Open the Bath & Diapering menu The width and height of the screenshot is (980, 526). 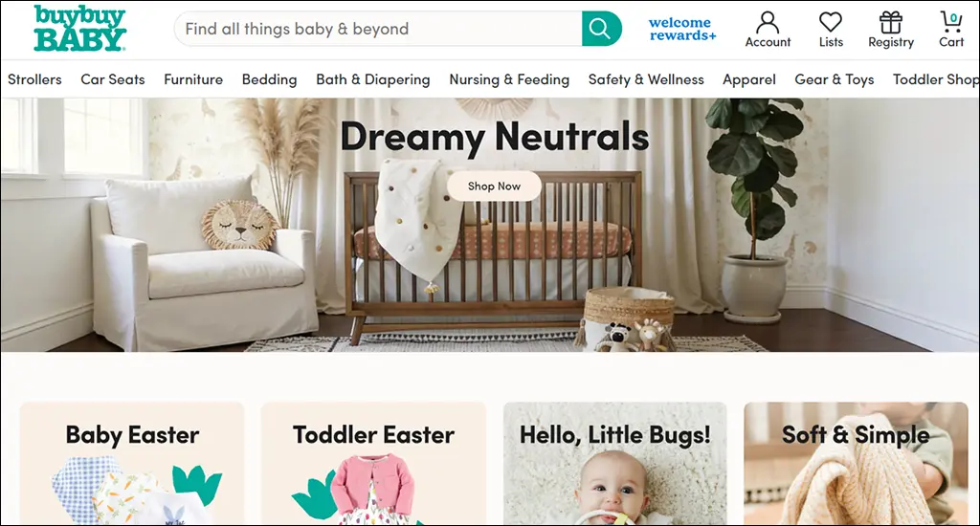click(373, 79)
